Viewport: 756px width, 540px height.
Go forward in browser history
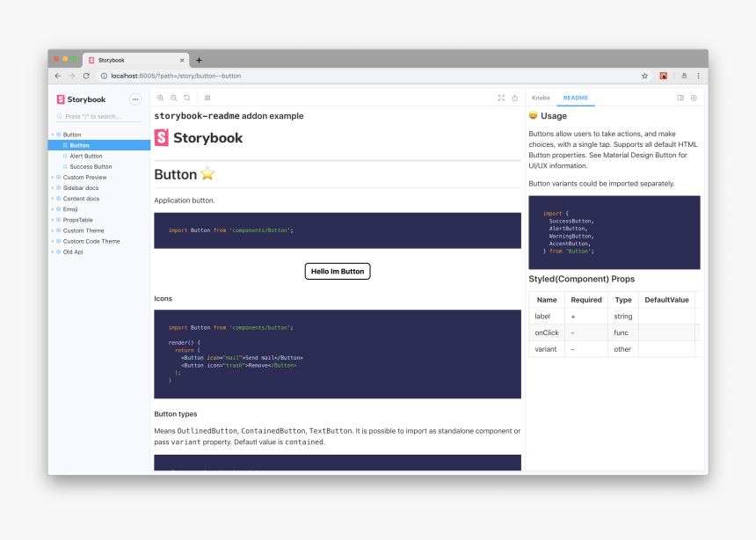point(72,76)
